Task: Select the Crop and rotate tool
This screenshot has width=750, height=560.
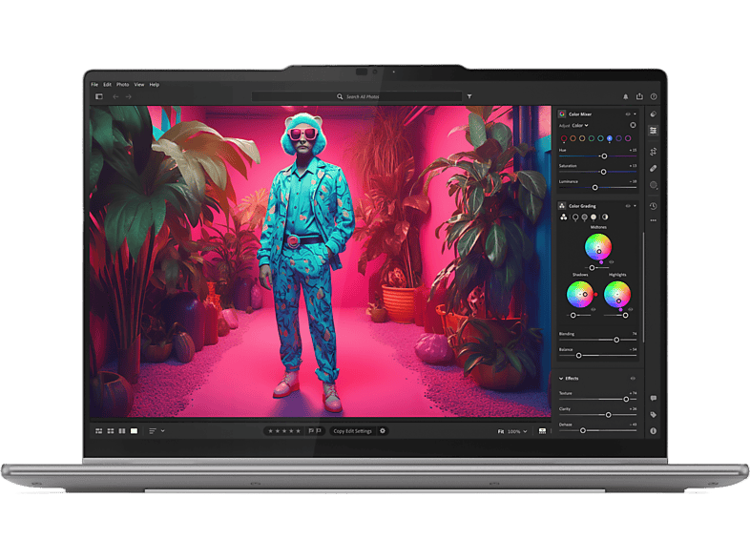Action: click(654, 152)
